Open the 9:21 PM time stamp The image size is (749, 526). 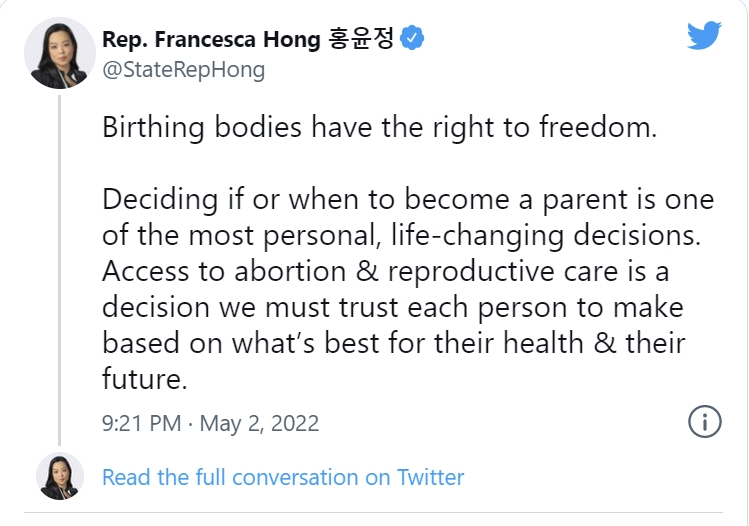tap(141, 423)
